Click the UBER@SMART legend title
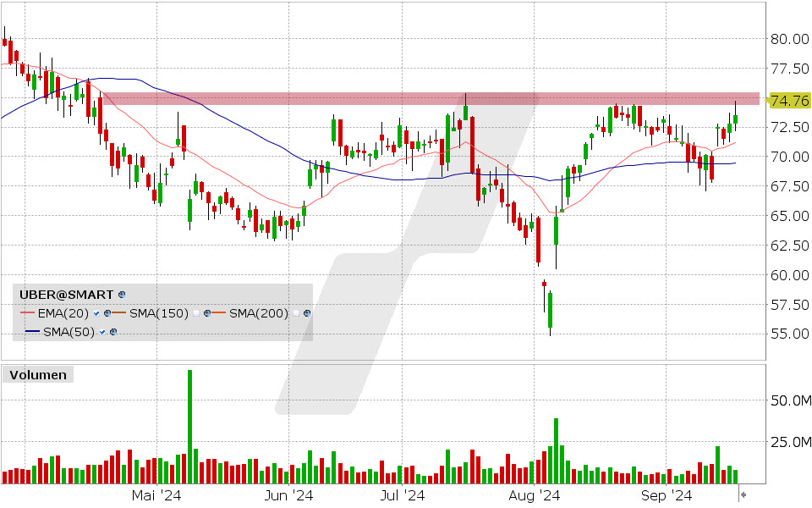The height and width of the screenshot is (508, 812). (66, 295)
